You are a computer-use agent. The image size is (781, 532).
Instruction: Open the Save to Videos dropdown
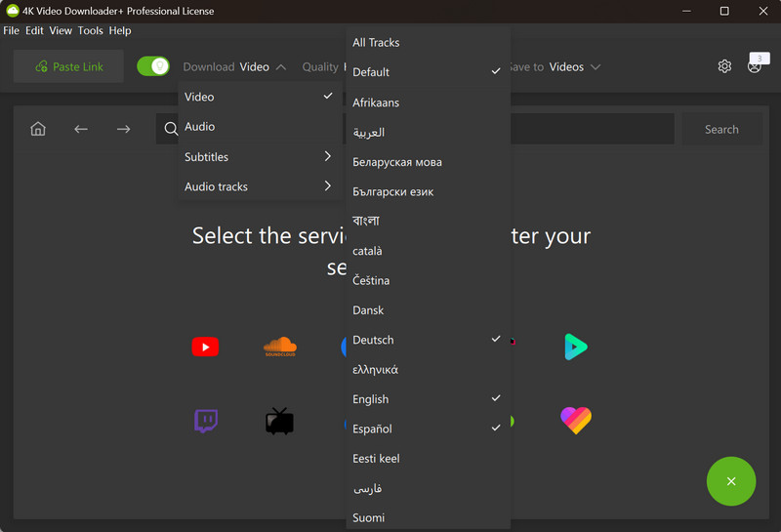click(x=554, y=66)
